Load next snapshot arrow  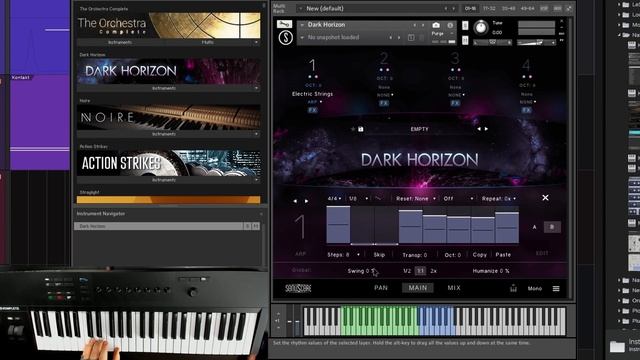click(399, 38)
